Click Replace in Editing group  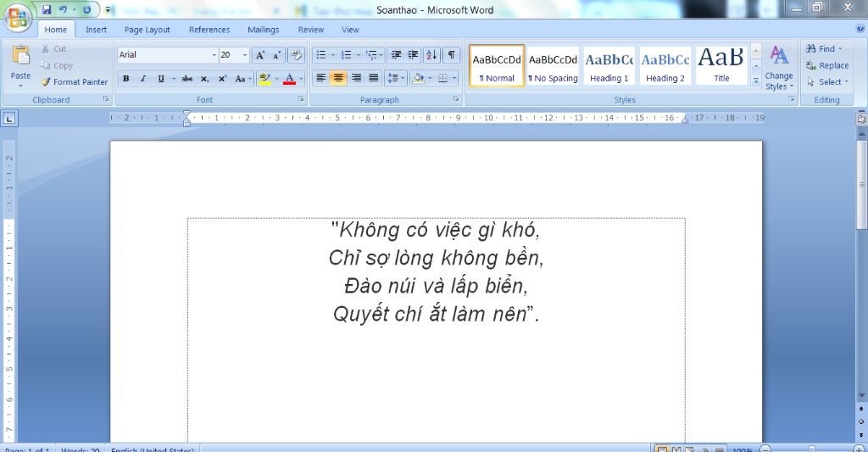827,65
